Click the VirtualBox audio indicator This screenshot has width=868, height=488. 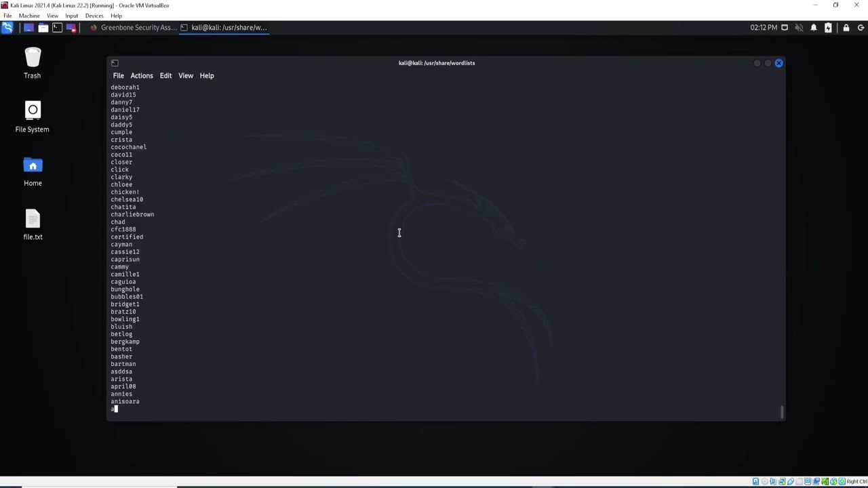click(x=773, y=481)
